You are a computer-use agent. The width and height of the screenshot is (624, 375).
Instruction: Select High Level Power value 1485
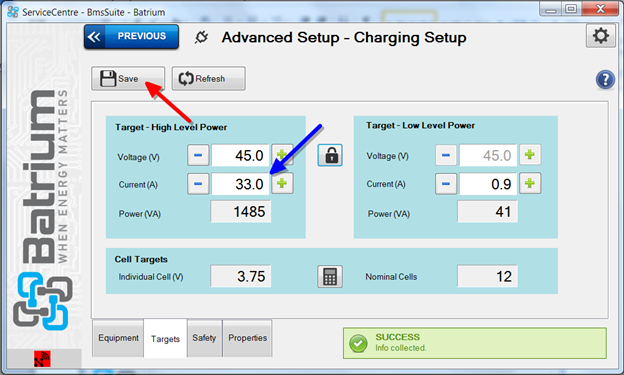point(240,212)
